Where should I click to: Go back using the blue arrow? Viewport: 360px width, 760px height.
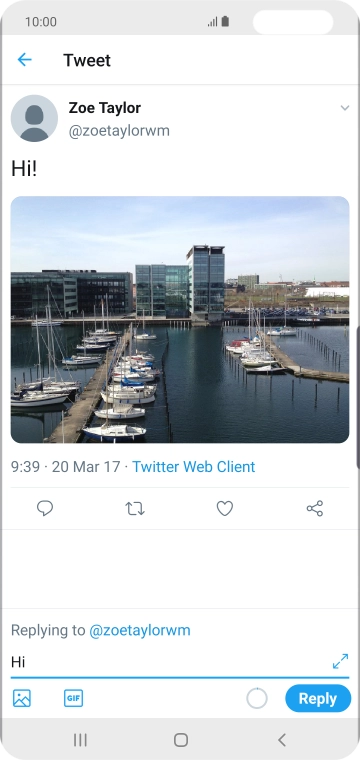[x=24, y=60]
